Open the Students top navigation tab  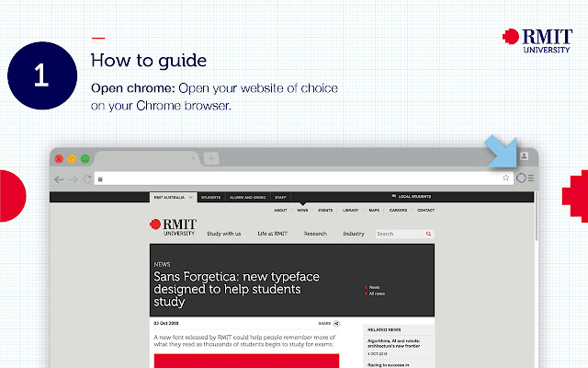(x=210, y=197)
